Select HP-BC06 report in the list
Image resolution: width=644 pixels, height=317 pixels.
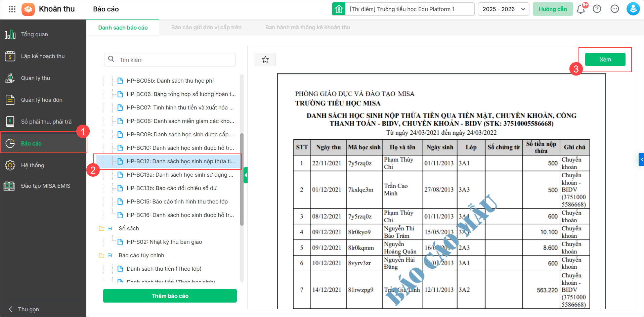181,94
